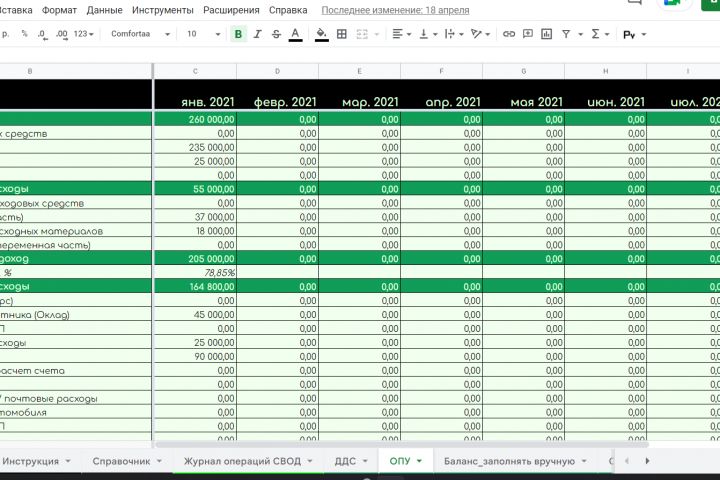Create a filter with the funnel icon
The width and height of the screenshot is (720, 480).
coord(566,34)
